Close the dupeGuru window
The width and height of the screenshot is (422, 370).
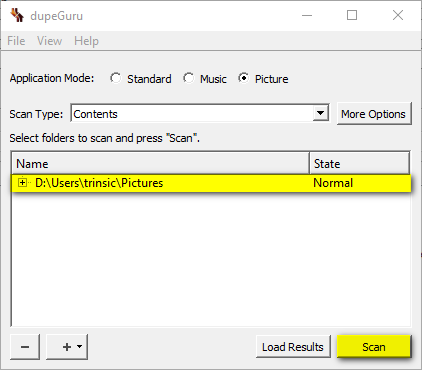point(398,15)
